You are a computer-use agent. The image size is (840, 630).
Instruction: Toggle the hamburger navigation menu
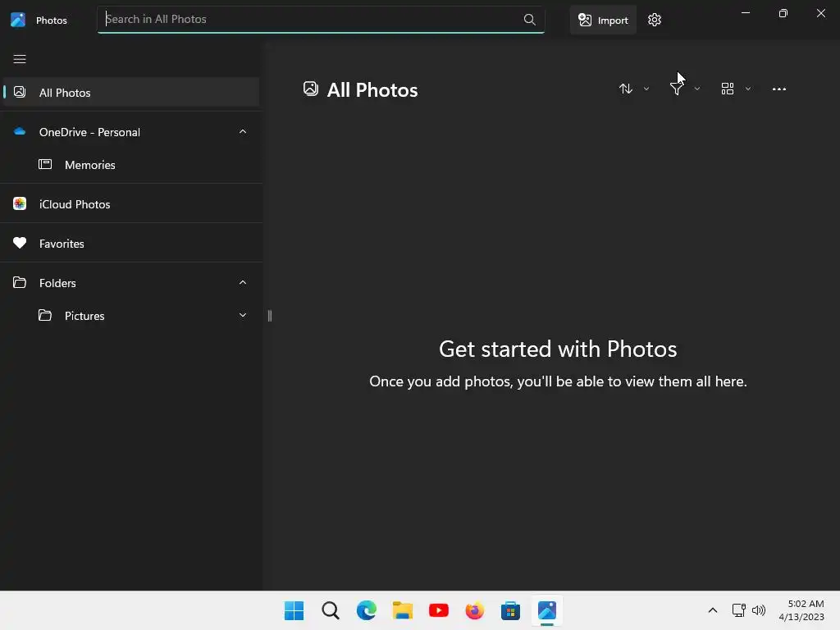(20, 59)
